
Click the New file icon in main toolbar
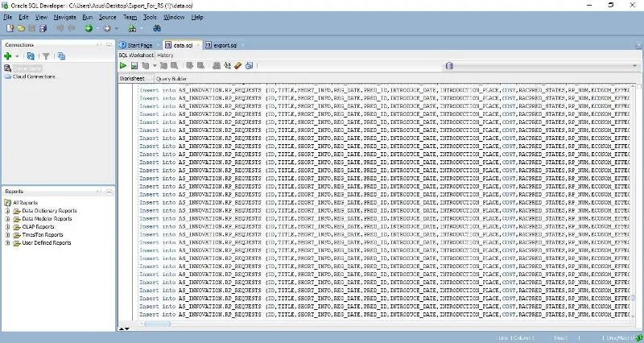10,28
